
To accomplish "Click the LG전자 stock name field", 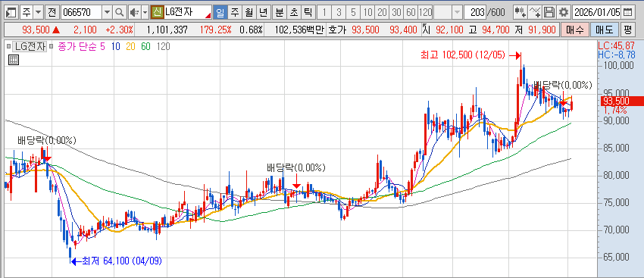I will pos(187,13).
